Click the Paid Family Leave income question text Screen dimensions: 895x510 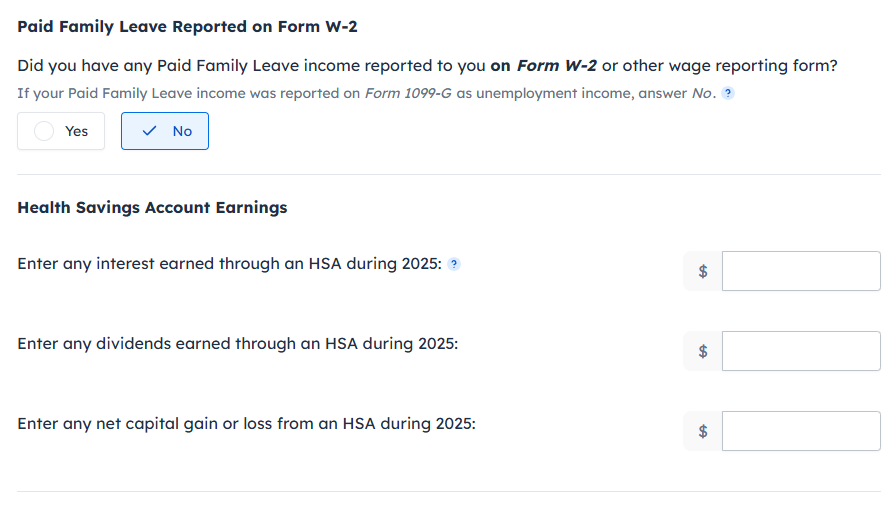[x=250, y=66]
